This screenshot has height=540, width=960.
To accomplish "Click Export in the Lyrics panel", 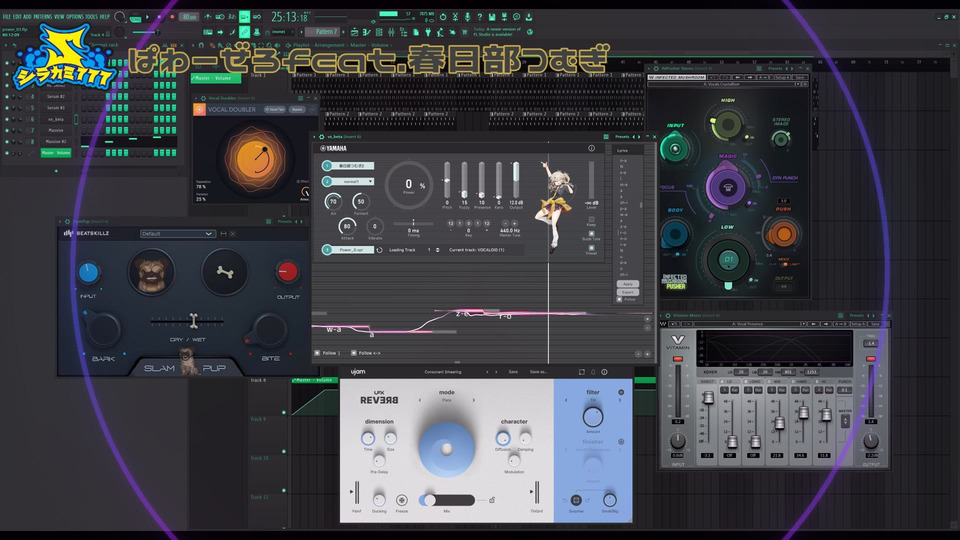I will coord(628,292).
